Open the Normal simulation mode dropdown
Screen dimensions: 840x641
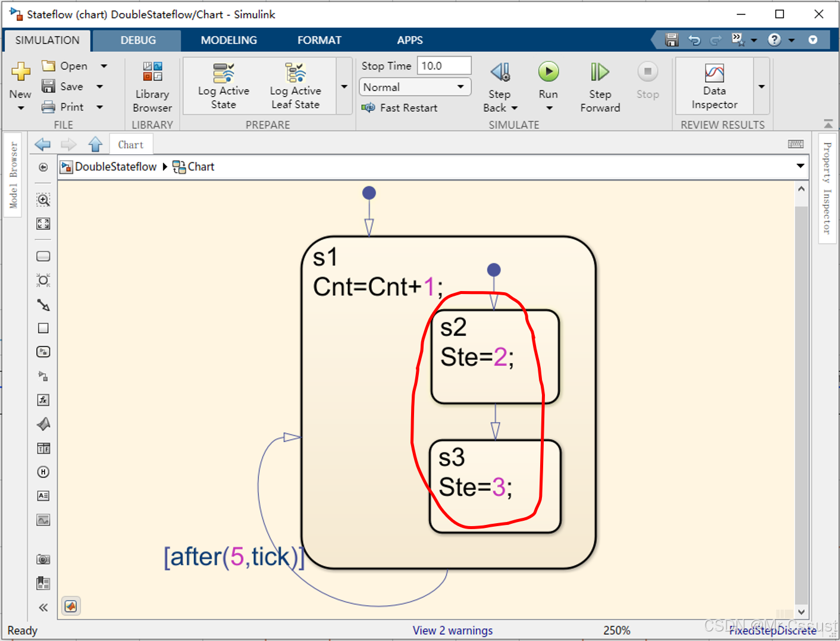click(x=415, y=87)
